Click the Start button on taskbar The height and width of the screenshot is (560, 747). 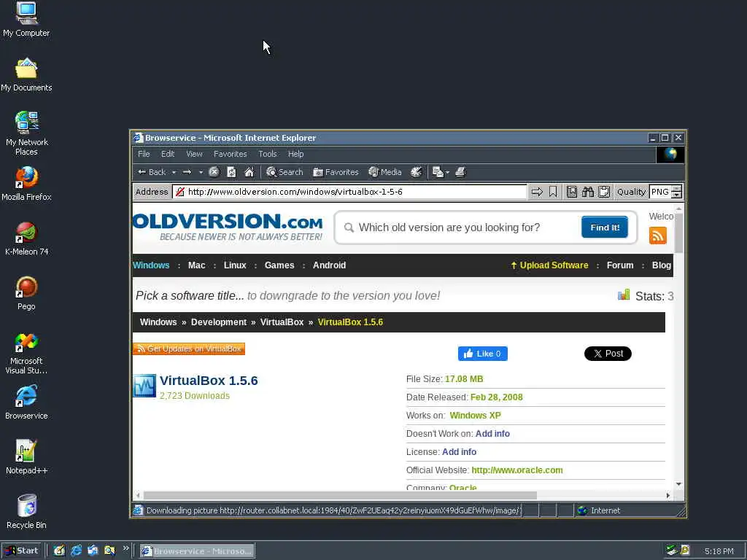coord(23,551)
